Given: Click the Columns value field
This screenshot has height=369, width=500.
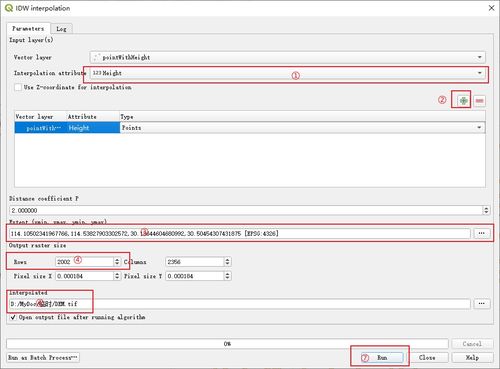Looking at the screenshot, I should point(195,262).
